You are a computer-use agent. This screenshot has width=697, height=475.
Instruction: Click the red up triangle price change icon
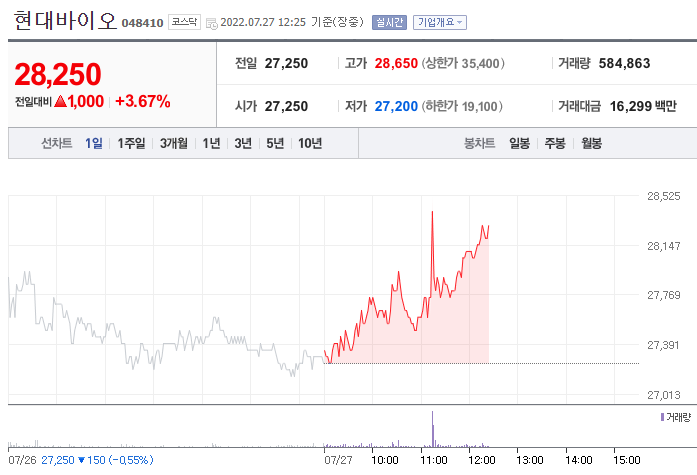click(60, 102)
